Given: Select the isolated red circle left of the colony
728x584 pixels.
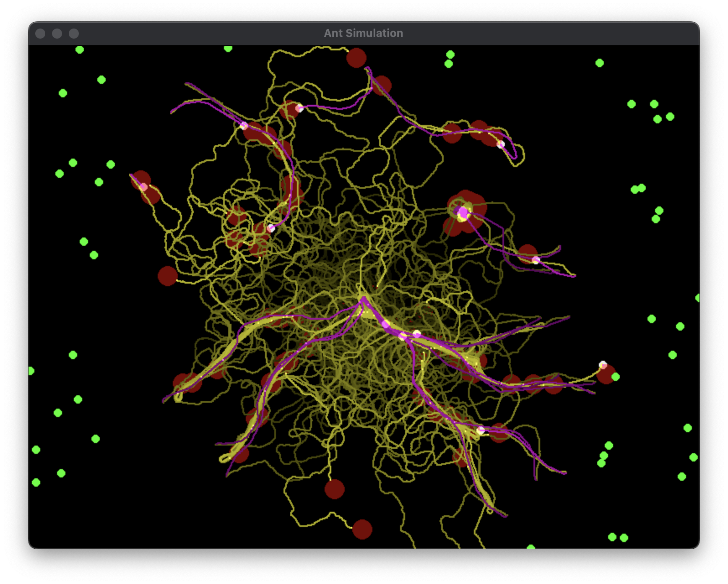Looking at the screenshot, I should [x=167, y=276].
